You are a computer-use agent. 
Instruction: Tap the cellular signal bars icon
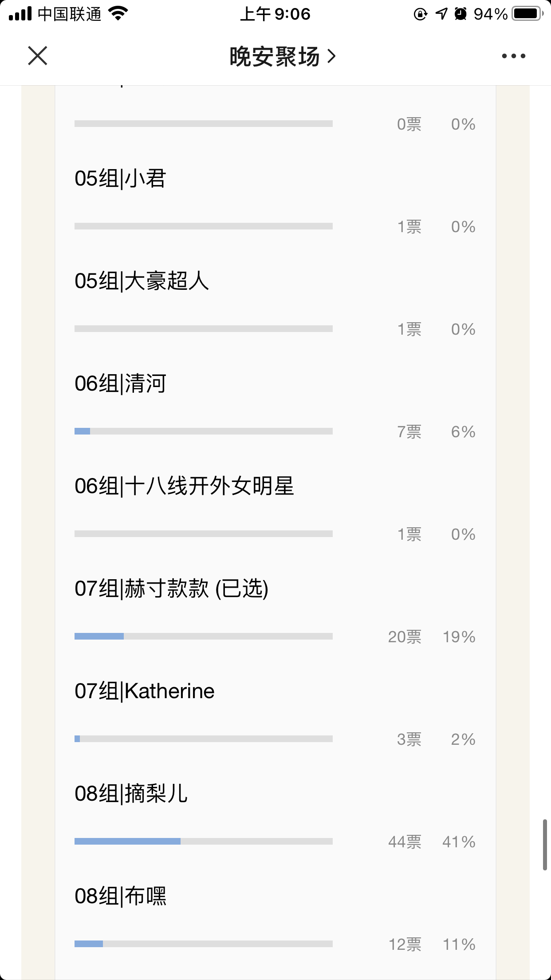pos(20,14)
